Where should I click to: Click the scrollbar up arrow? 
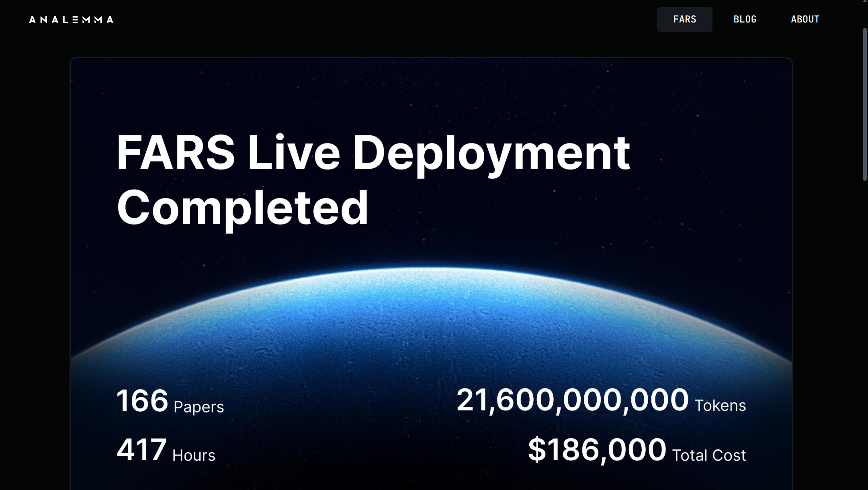[x=865, y=2]
